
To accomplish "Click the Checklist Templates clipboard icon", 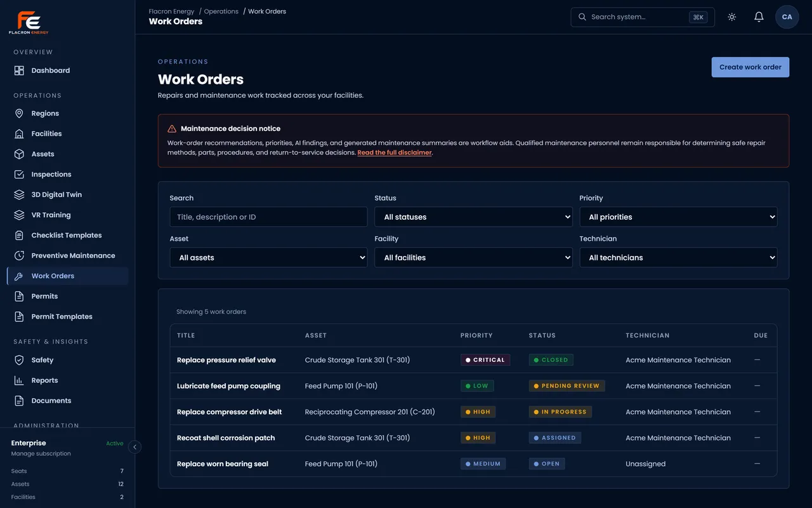I will pos(19,236).
